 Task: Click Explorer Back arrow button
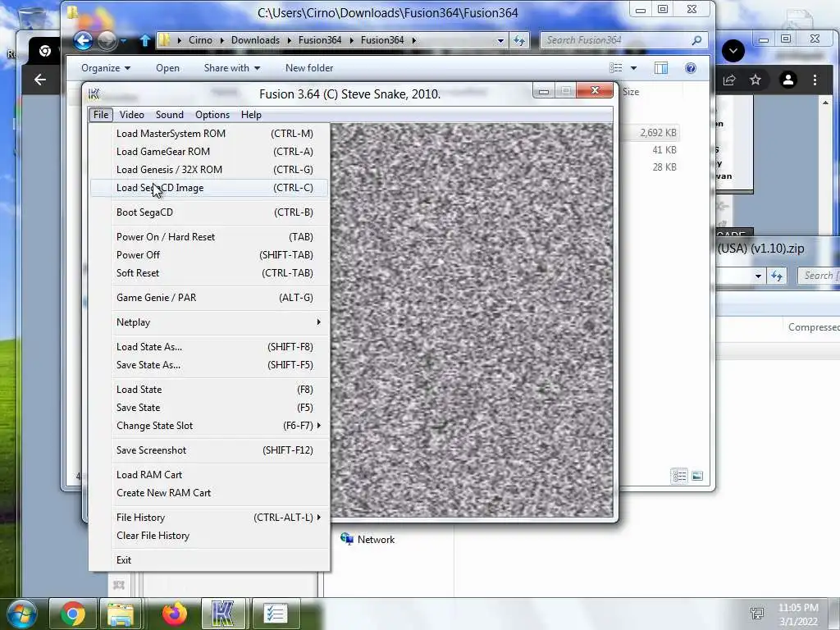[x=83, y=40]
